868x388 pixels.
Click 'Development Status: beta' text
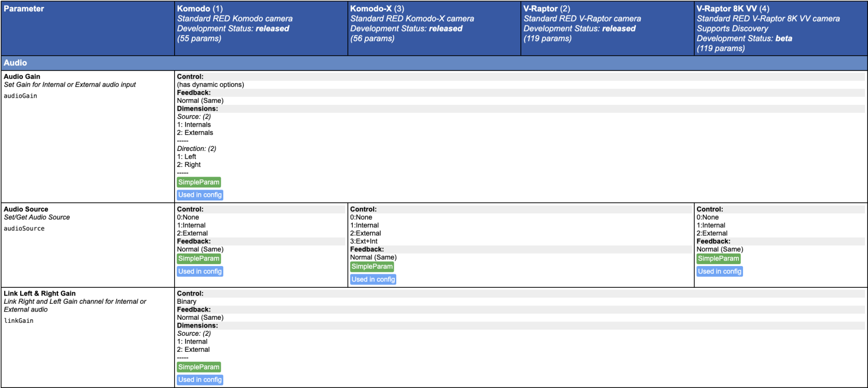coord(744,39)
